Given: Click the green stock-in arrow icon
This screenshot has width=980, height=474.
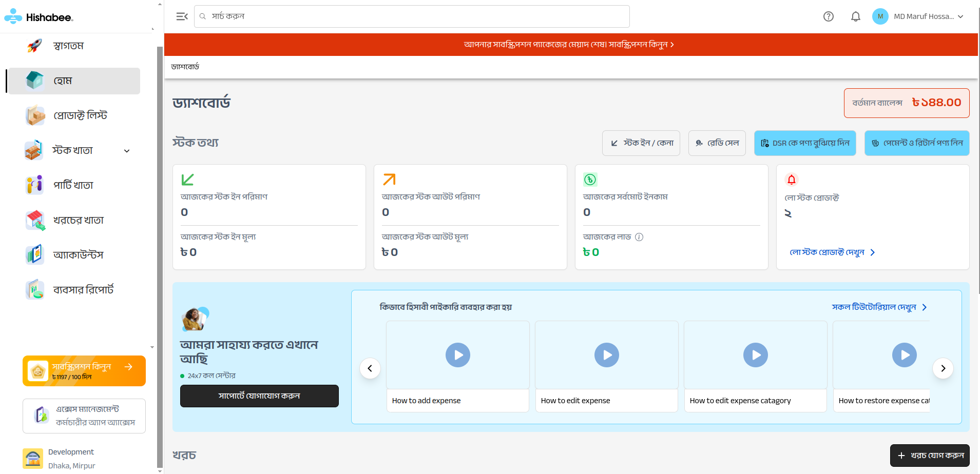Looking at the screenshot, I should [187, 180].
